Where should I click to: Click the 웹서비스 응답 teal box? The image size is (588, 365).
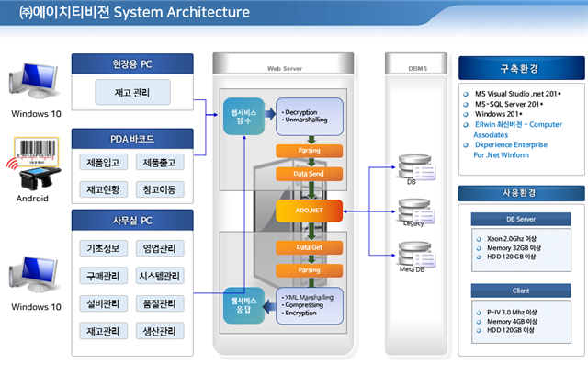pyautogui.click(x=243, y=305)
